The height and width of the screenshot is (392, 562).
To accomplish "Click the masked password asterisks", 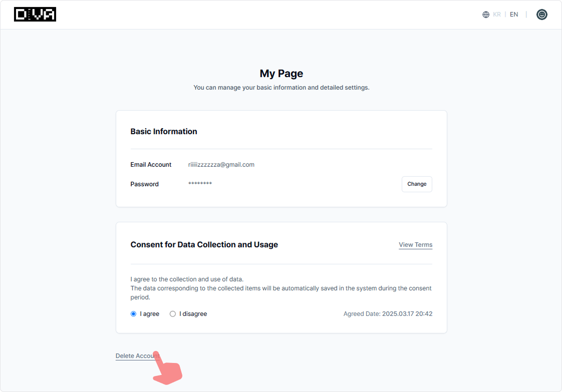I will 200,184.
